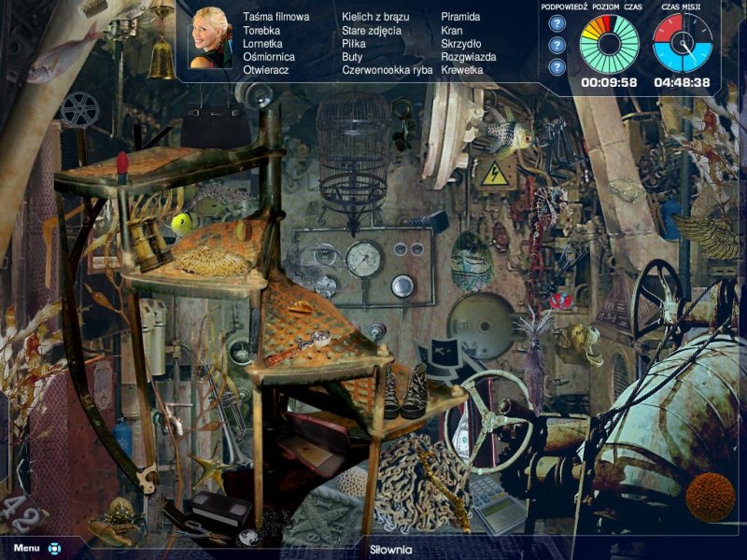Viewport: 747px width, 560px height.
Task: Click the red lipstick on top shelf
Action: coord(120,168)
